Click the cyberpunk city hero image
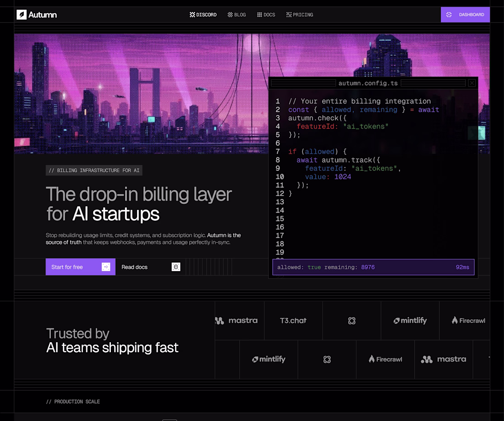Image resolution: width=504 pixels, height=421 pixels. (141, 93)
